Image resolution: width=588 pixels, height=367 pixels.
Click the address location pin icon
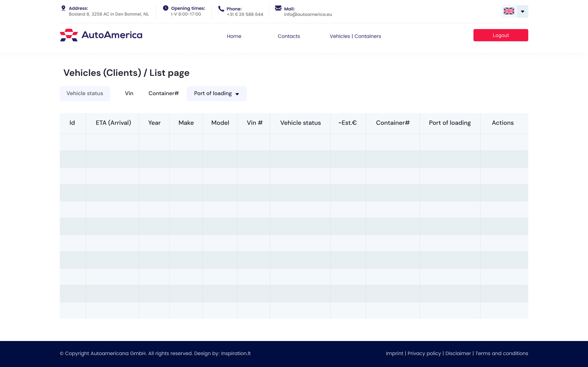(x=63, y=8)
